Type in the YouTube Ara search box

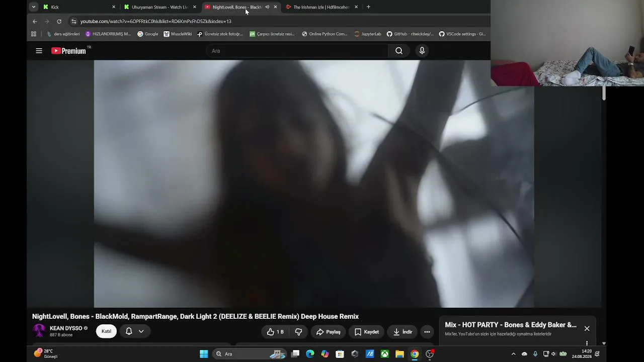pyautogui.click(x=297, y=51)
